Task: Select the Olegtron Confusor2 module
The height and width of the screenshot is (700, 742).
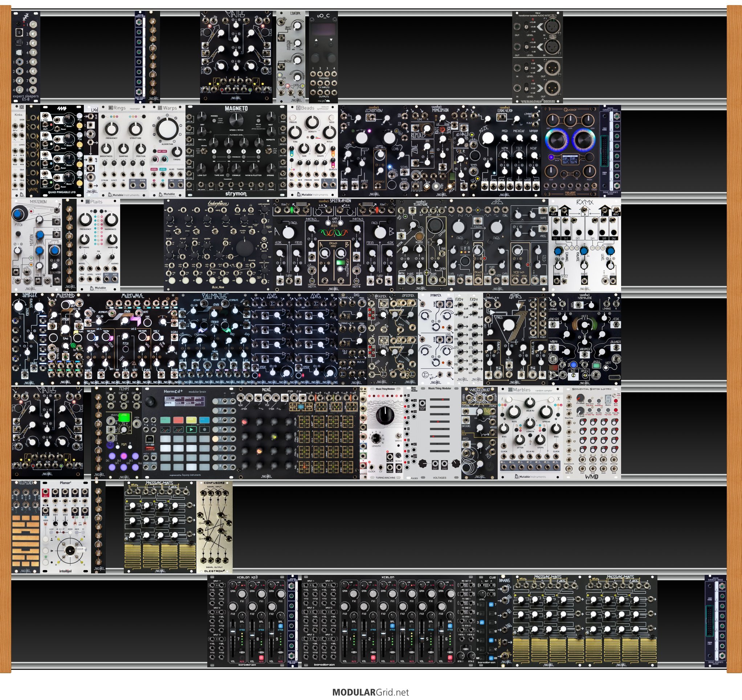Action: [215, 527]
